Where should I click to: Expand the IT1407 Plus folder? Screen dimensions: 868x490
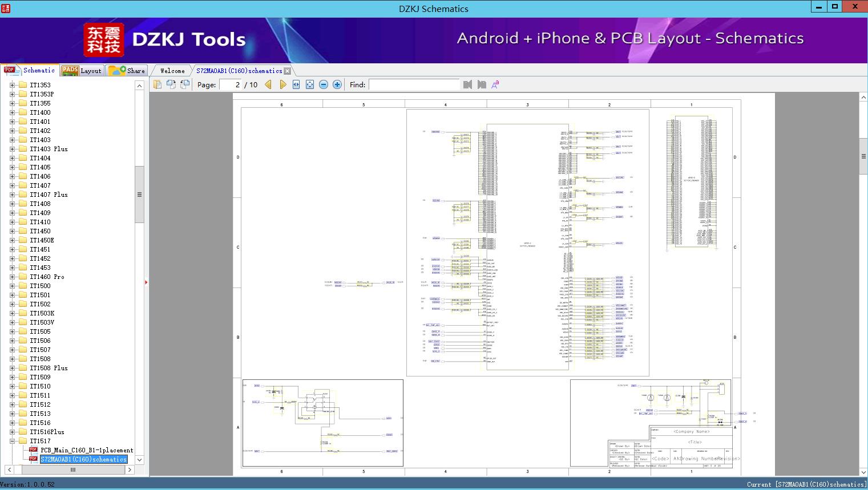12,195
